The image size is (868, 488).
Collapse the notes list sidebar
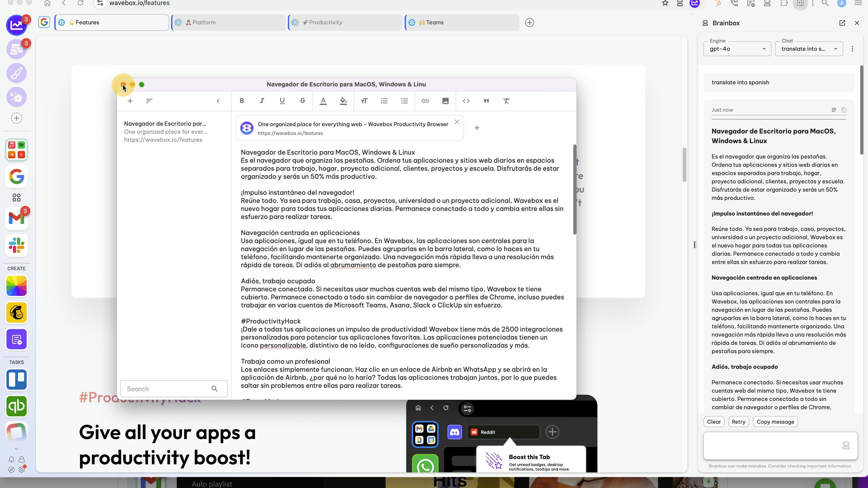218,101
